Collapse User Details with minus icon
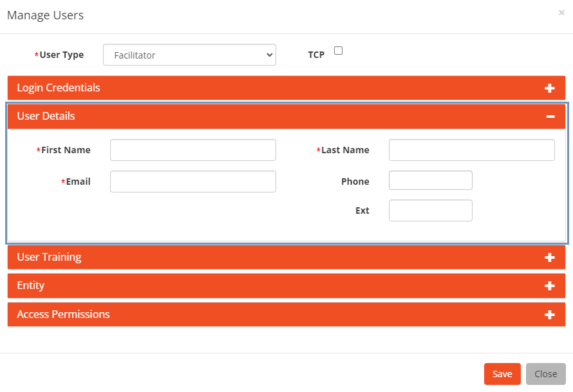The height and width of the screenshot is (392, 573). point(550,117)
